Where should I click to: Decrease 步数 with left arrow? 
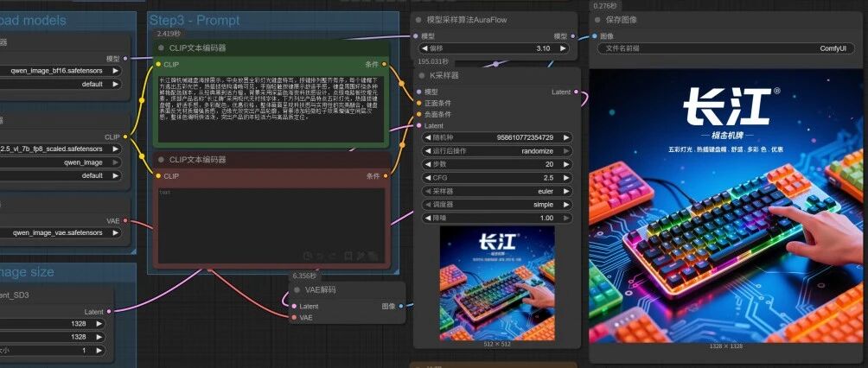click(427, 164)
